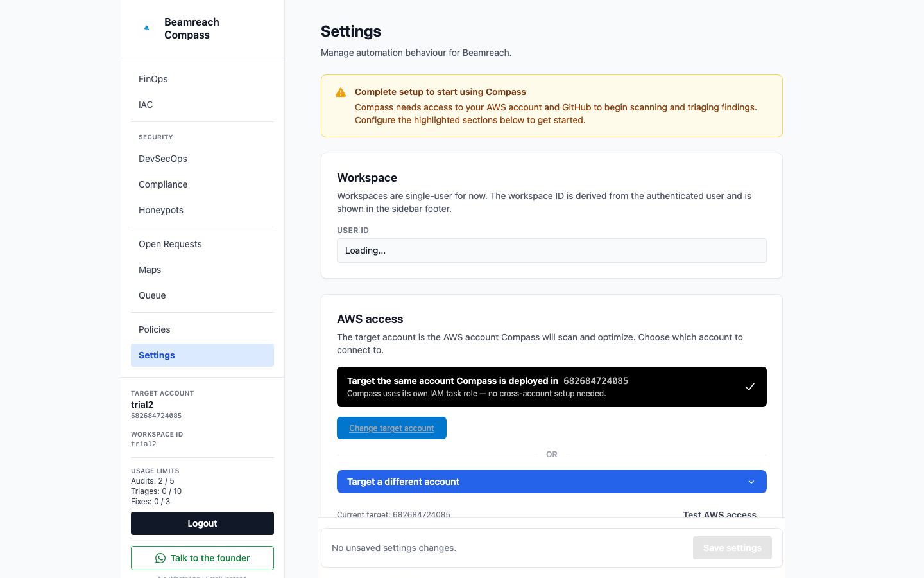Click the Logout button
The image size is (924, 578).
[202, 523]
